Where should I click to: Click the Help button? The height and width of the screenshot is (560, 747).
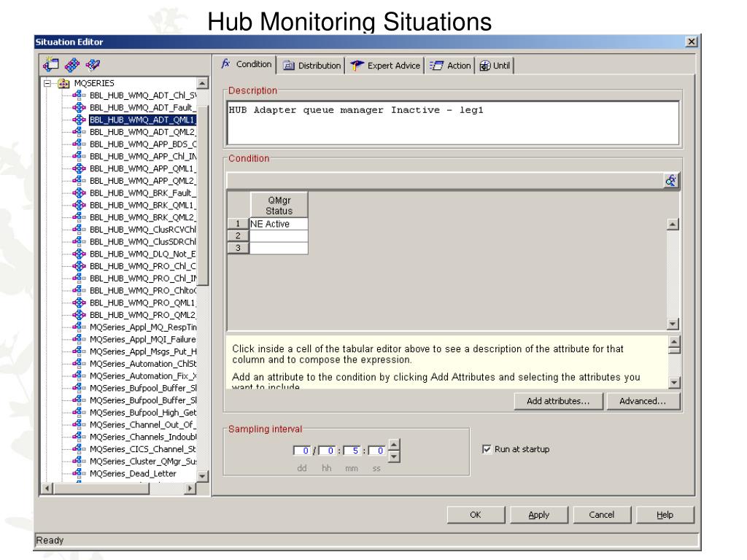(665, 515)
